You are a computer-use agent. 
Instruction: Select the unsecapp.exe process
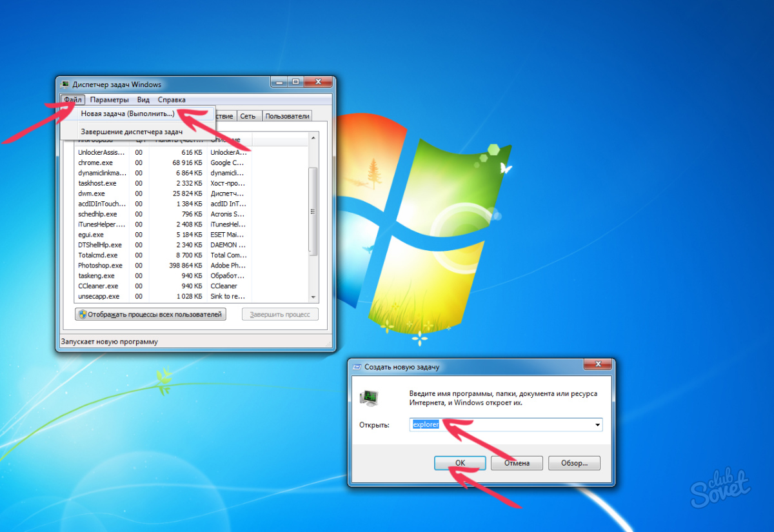coord(192,296)
